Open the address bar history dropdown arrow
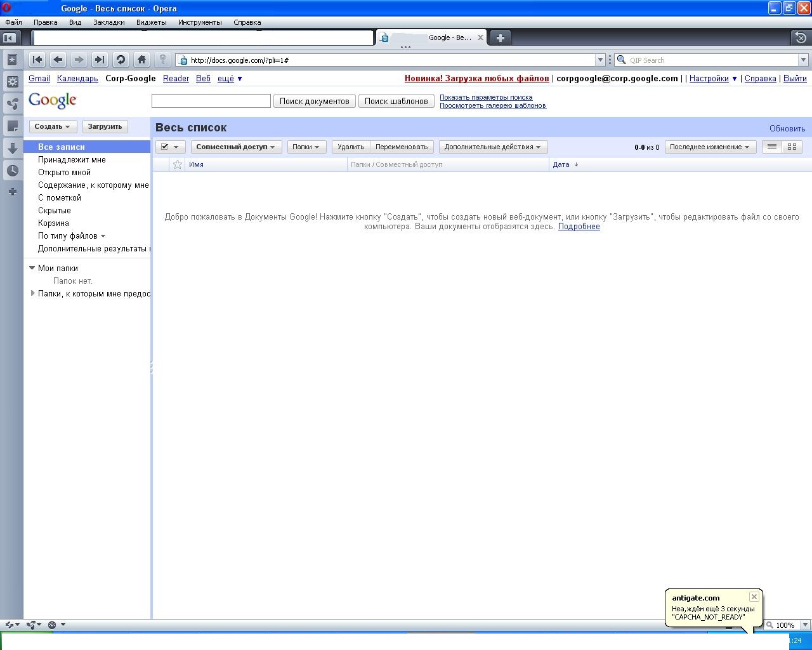The image size is (812, 650). click(x=599, y=60)
